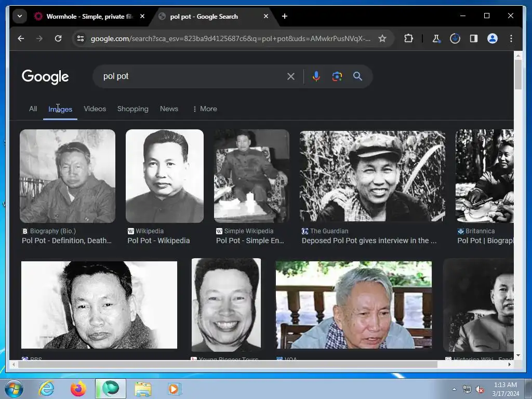
Task: View site information icon in address bar
Action: [x=81, y=38]
